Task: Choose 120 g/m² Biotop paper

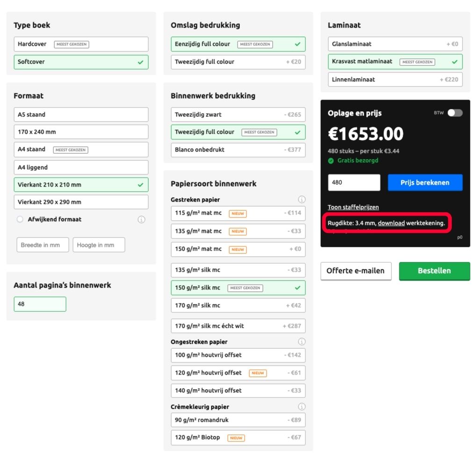Action: click(x=238, y=437)
